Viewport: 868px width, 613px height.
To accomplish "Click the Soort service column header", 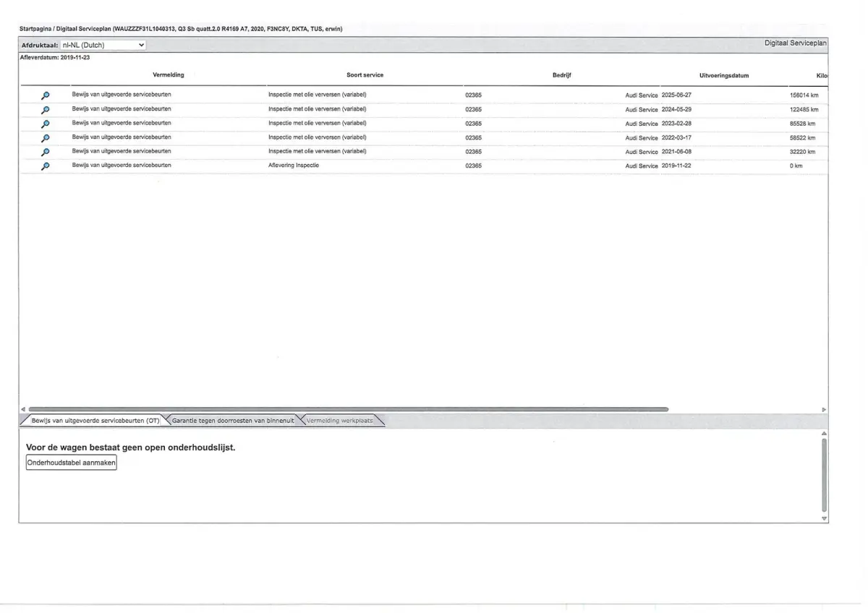I will (365, 75).
